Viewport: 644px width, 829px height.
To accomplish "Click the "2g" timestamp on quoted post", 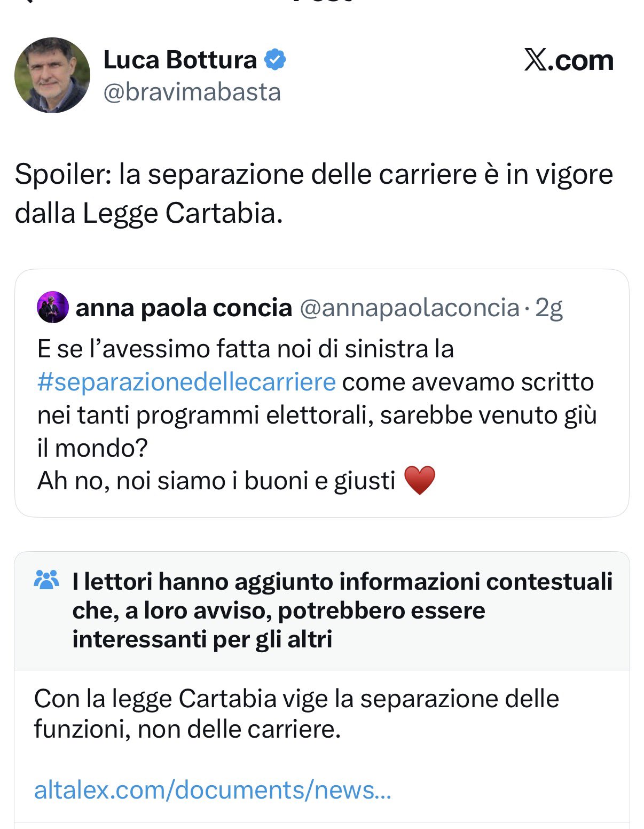I will pyautogui.click(x=549, y=308).
